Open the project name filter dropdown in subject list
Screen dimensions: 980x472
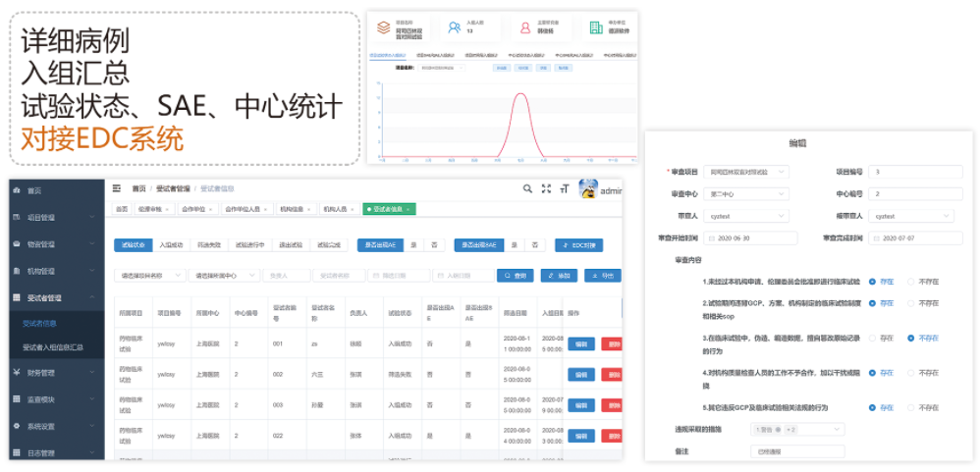[150, 276]
